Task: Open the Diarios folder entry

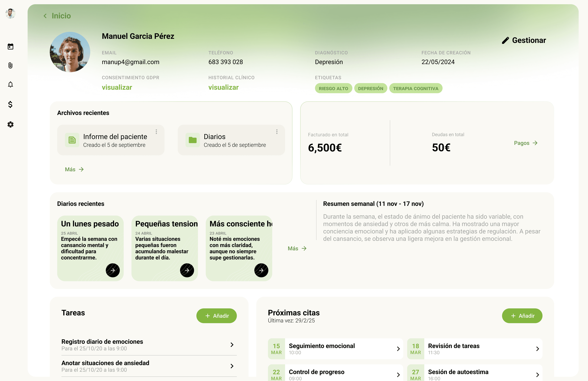Action: (232, 140)
